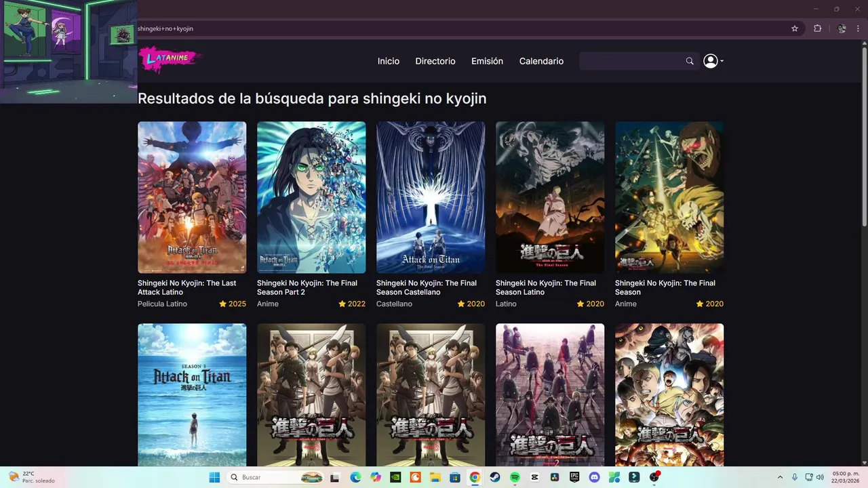Open Epic Games Launcher from taskbar
The height and width of the screenshot is (488, 868).
tap(574, 477)
